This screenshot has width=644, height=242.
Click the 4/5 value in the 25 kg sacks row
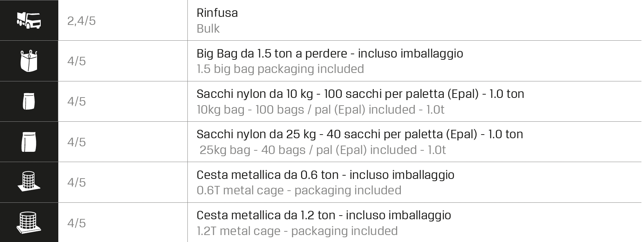pyautogui.click(x=76, y=142)
